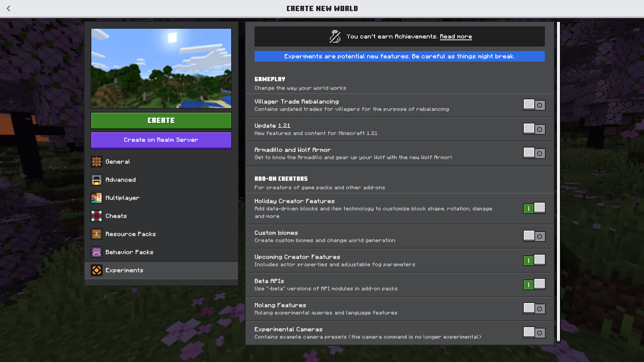Click the Cheats icon
This screenshot has width=644, height=362.
click(97, 216)
